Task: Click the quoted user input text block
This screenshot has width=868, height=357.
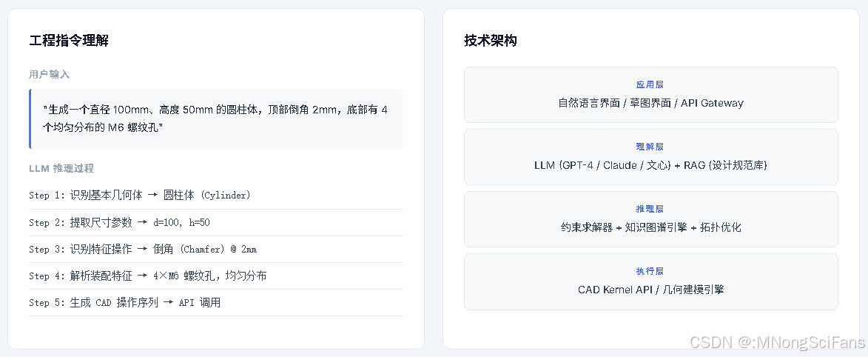Action: (x=216, y=119)
